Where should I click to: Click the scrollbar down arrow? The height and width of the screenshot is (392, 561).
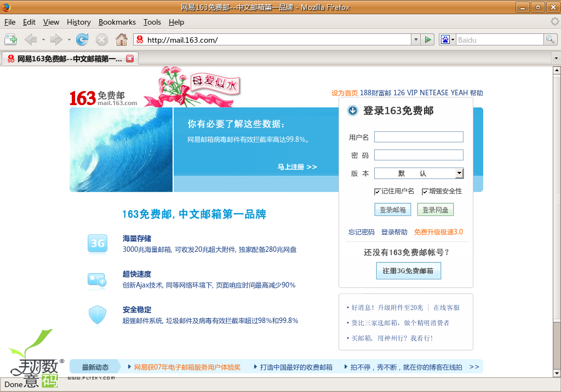pos(557,373)
